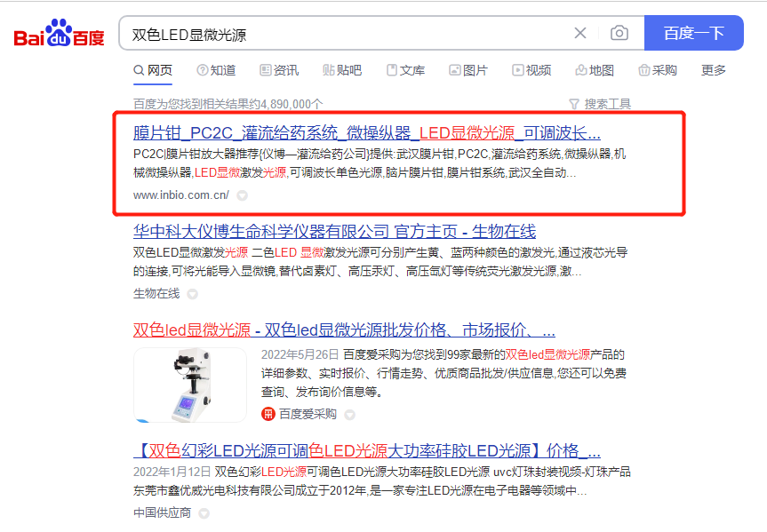Click the www.inbio.com.cn/ source URL
This screenshot has height=532, width=767.
[181, 195]
